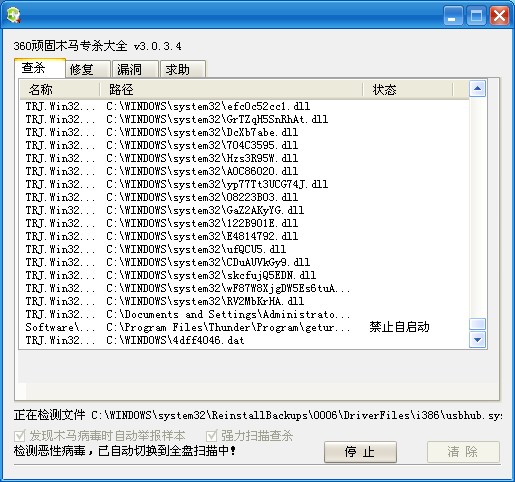Viewport: 515px width, 482px height.
Task: Click the list scrollbar down arrow
Action: 477,340
